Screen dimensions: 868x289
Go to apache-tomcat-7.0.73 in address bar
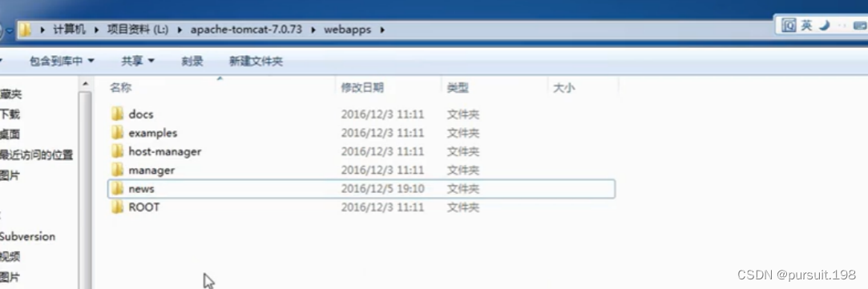pyautogui.click(x=246, y=30)
